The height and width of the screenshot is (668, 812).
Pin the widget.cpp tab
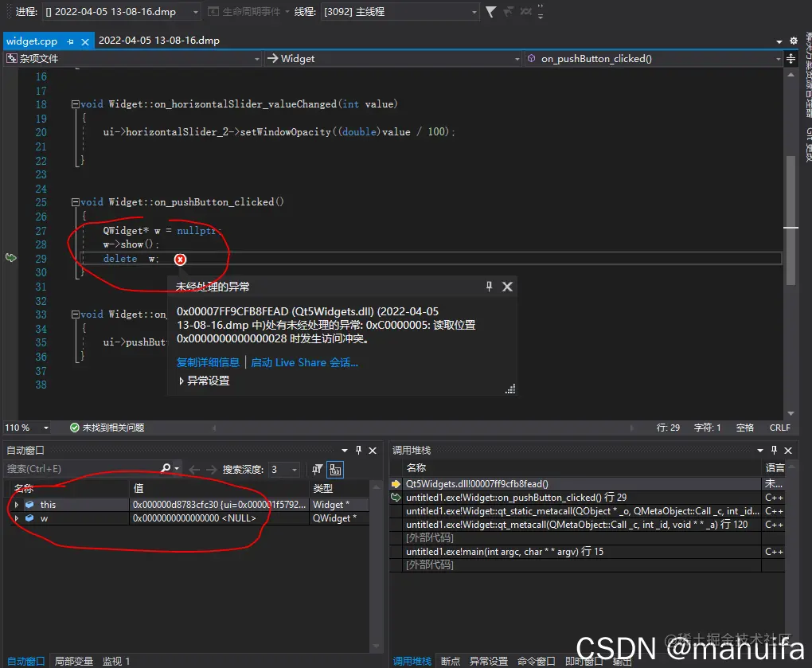(x=70, y=41)
